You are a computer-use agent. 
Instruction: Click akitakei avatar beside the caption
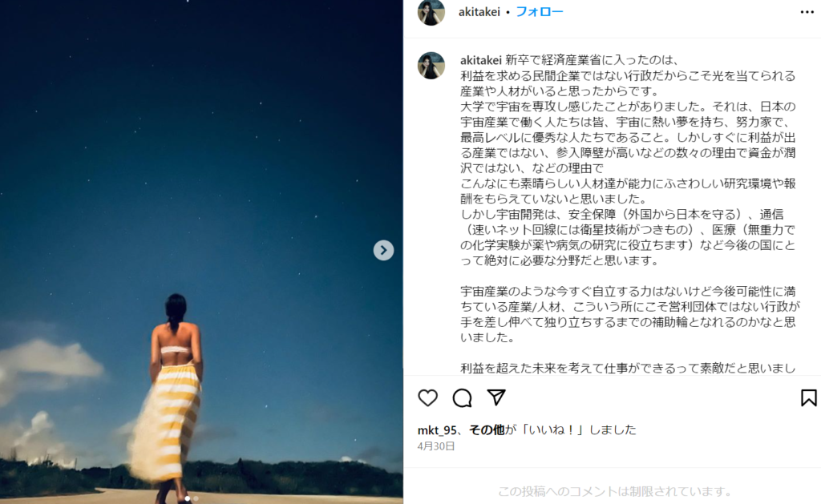[x=431, y=66]
